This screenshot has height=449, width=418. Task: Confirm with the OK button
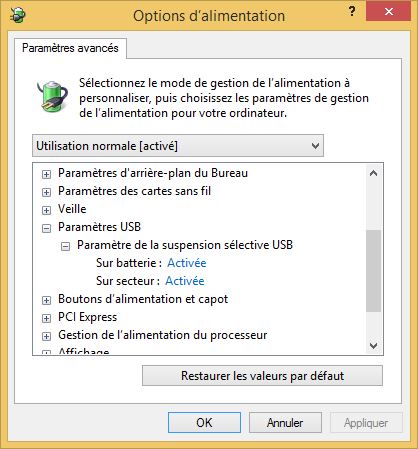click(204, 423)
